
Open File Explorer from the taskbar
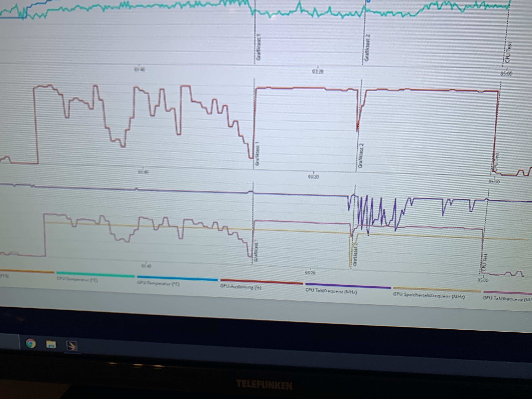pos(51,344)
